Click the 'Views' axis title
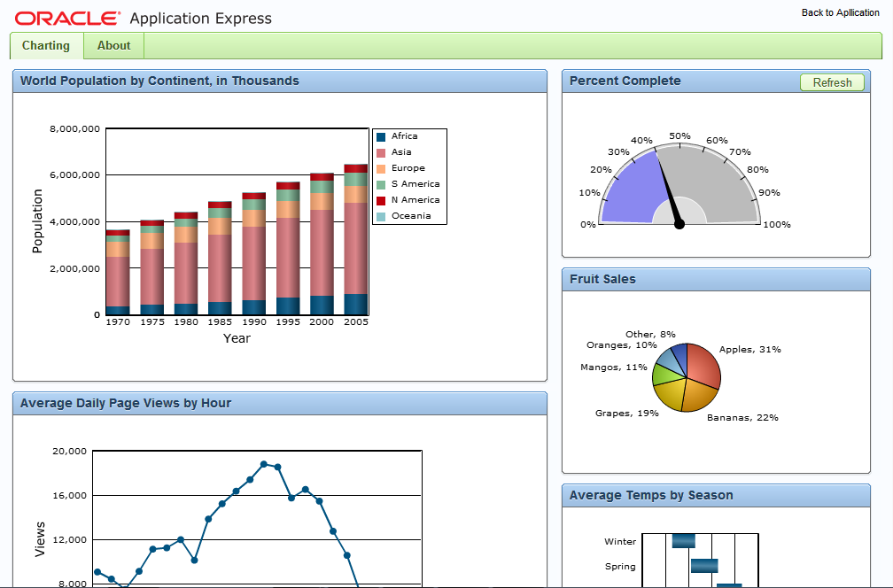The height and width of the screenshot is (588, 893). click(x=40, y=539)
